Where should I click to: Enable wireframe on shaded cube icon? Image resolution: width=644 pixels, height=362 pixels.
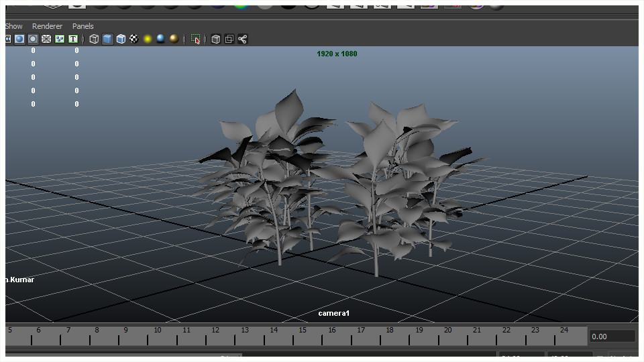121,39
